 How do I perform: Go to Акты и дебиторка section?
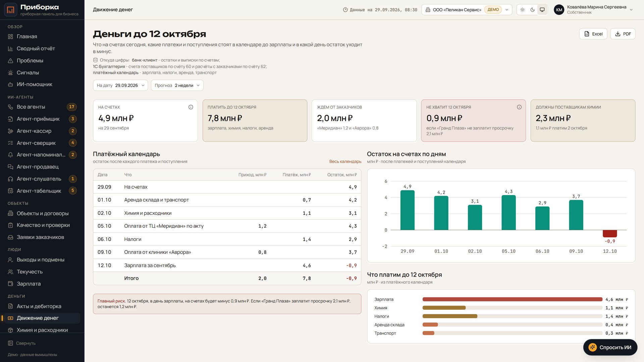pos(42,306)
